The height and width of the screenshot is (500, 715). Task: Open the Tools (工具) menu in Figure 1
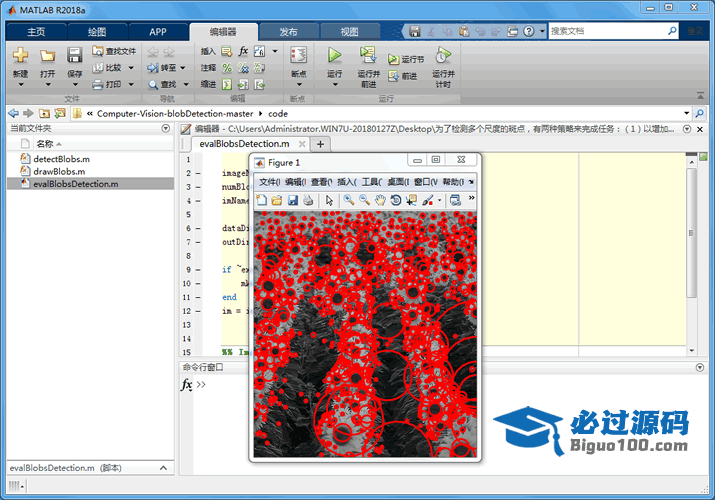click(x=371, y=182)
